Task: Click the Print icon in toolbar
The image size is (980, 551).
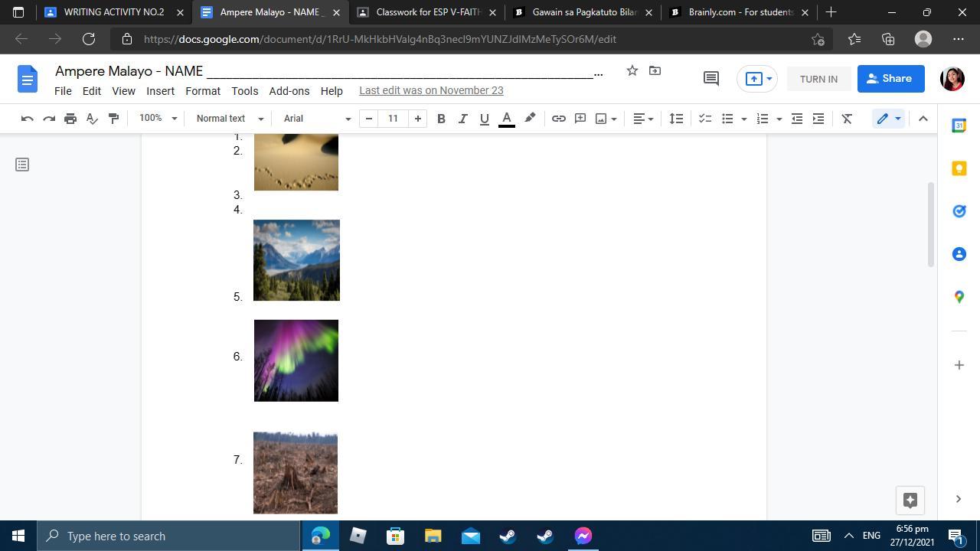Action: pyautogui.click(x=70, y=119)
